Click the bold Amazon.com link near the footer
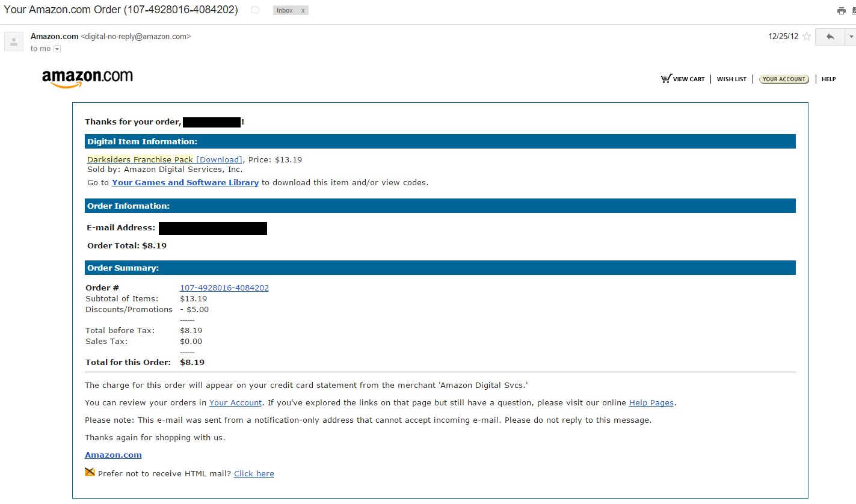856x504 pixels. (x=113, y=455)
